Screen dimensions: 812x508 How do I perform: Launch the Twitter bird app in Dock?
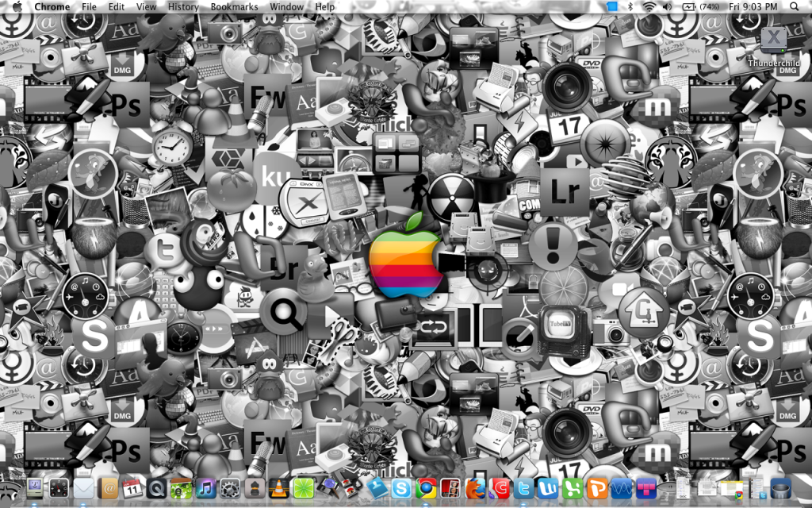click(523, 489)
